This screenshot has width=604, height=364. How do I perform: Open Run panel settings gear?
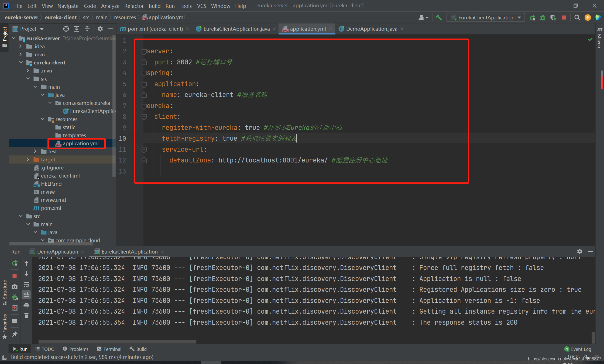(x=580, y=251)
